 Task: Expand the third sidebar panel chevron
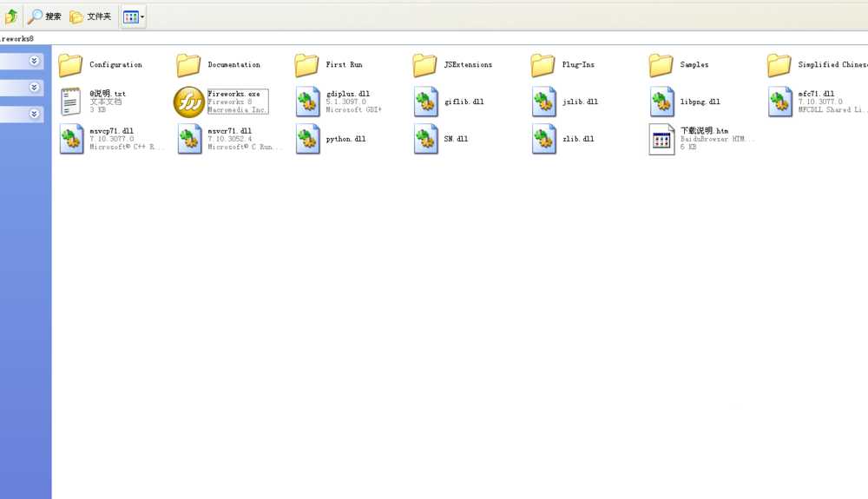point(34,114)
